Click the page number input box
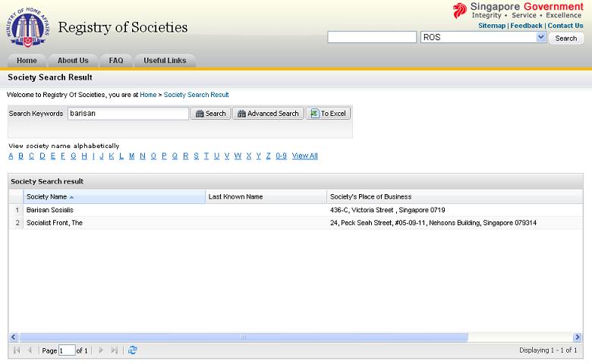 (67, 350)
